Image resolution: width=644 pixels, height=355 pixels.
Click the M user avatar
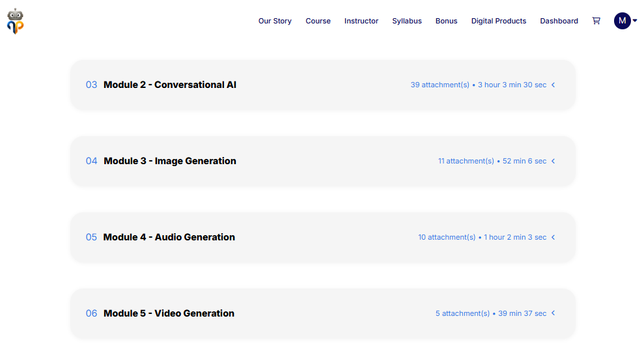[x=622, y=21]
